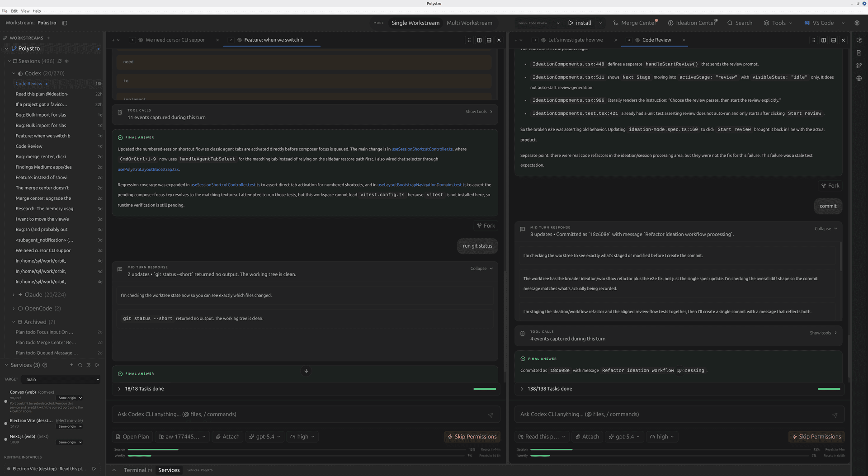This screenshot has height=476, width=868.
Task: Click the 138/138 Tasks progress bar
Action: pyautogui.click(x=829, y=389)
